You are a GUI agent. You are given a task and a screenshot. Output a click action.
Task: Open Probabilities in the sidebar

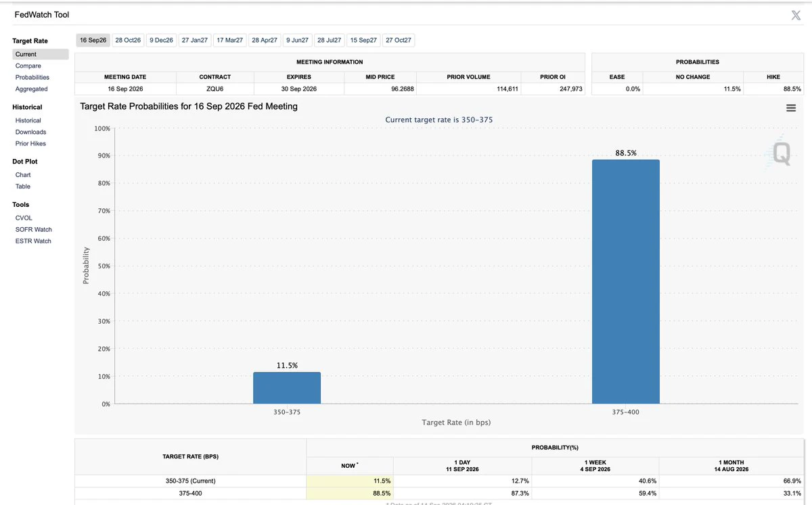point(32,77)
